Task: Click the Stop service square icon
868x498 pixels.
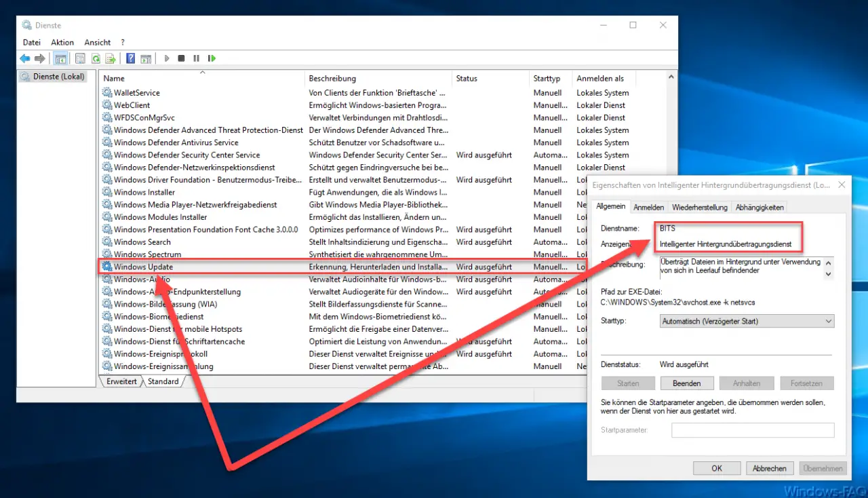Action: pos(182,59)
